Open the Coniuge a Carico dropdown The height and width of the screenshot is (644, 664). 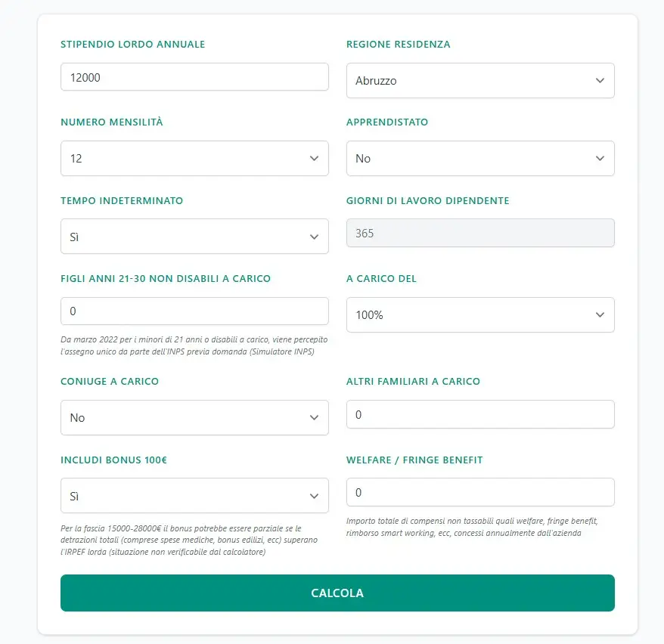(x=194, y=418)
